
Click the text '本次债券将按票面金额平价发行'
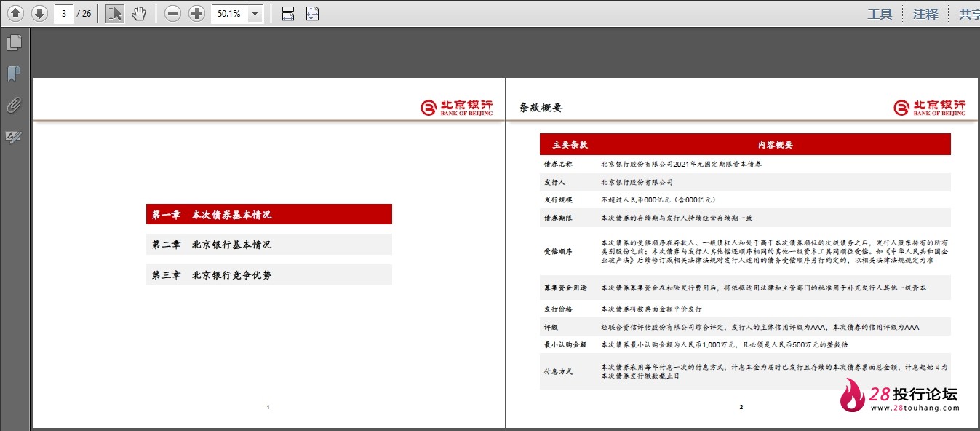652,309
